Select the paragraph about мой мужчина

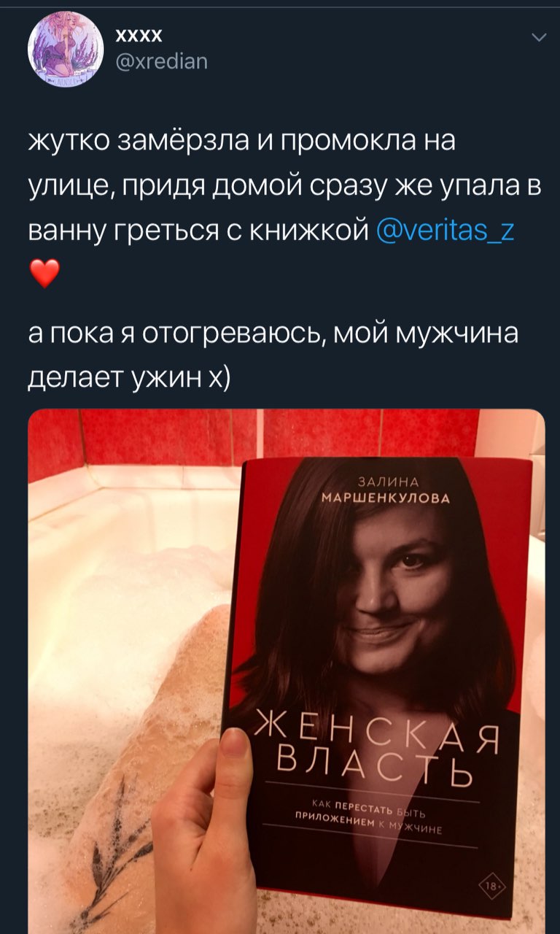[273, 355]
